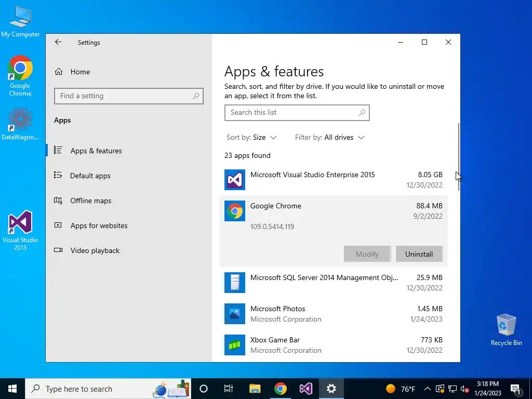Click the Google Chrome app list icon

(235, 211)
